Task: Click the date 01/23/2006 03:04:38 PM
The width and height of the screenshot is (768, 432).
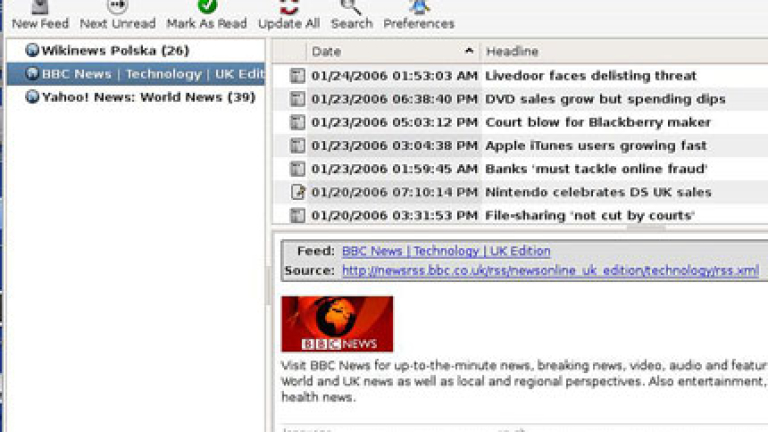Action: tap(394, 145)
